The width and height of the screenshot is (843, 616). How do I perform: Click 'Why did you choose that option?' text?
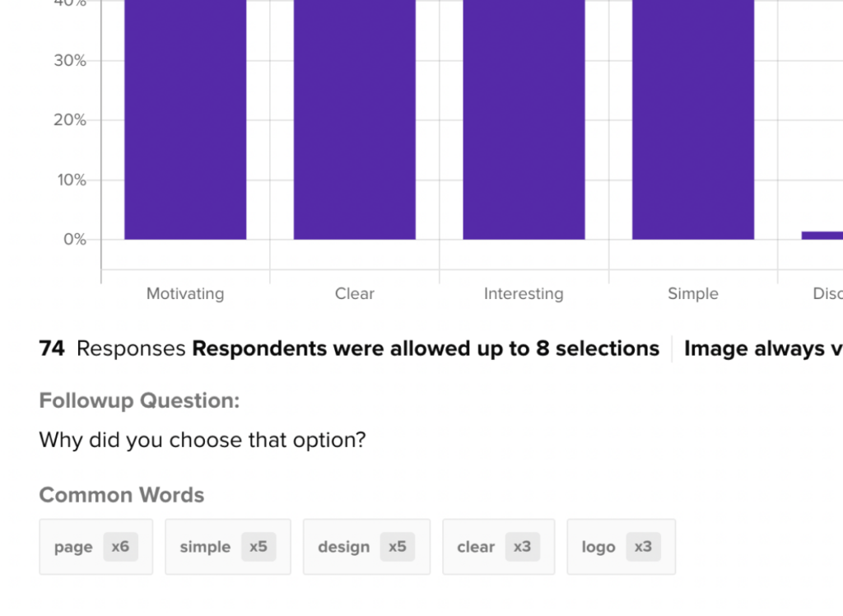pos(202,441)
